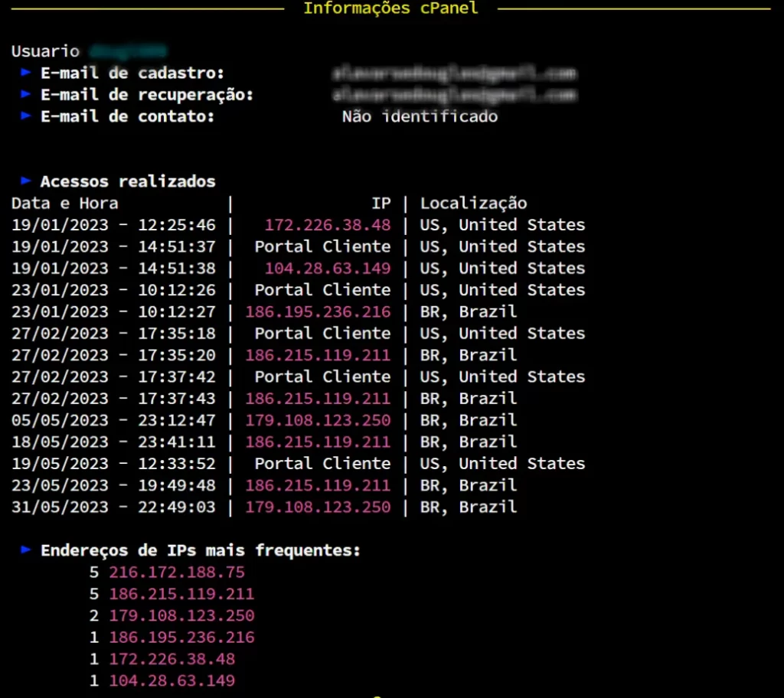Select 186.215.119.211 in the frequent IPs list
This screenshot has width=784, height=698.
[181, 594]
